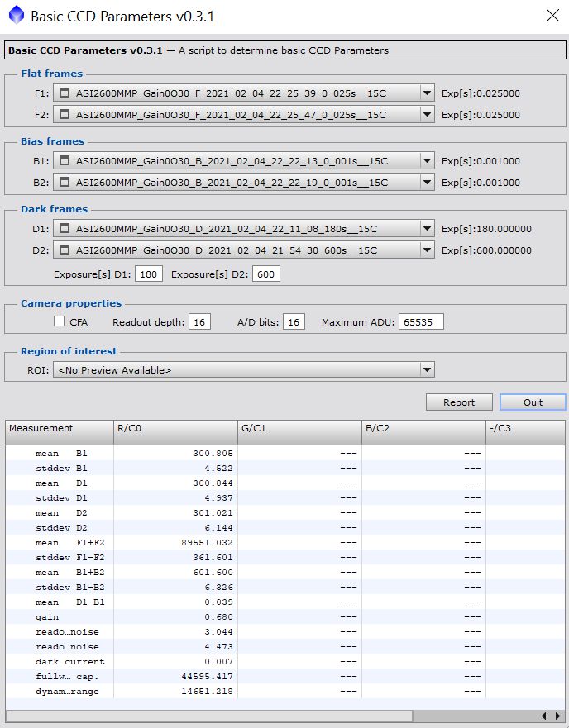Open the D1 dark frame dropdown
Image resolution: width=569 pixels, height=728 pixels.
(x=427, y=229)
